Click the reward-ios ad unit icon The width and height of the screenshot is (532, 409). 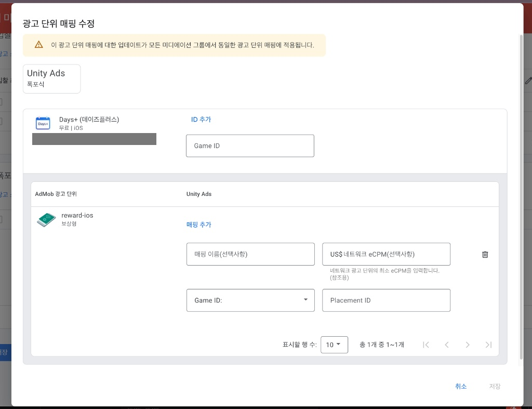point(46,220)
